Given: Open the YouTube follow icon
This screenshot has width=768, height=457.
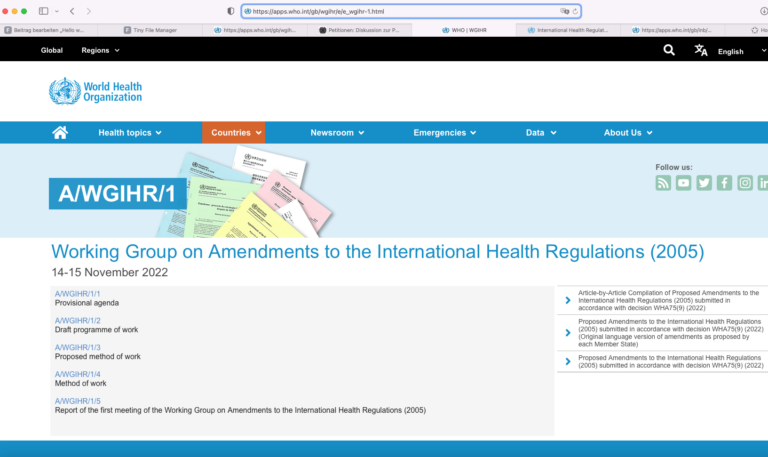Looking at the screenshot, I should point(683,183).
